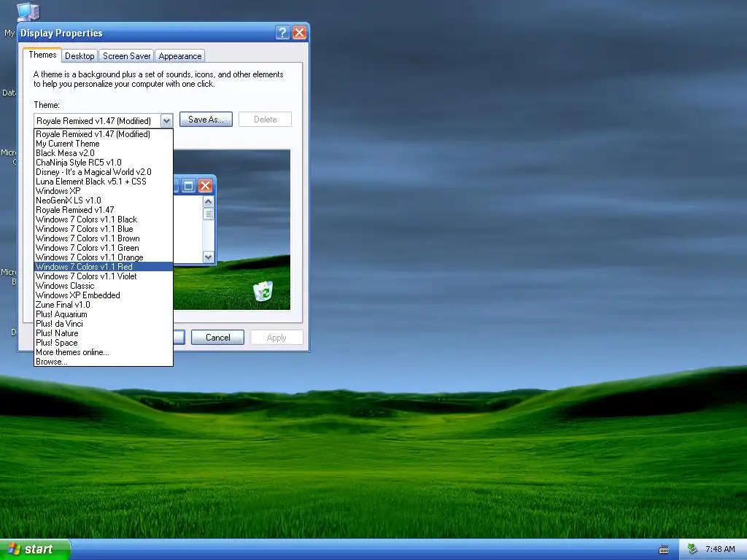Click the network tray icon beside the clock

(692, 549)
